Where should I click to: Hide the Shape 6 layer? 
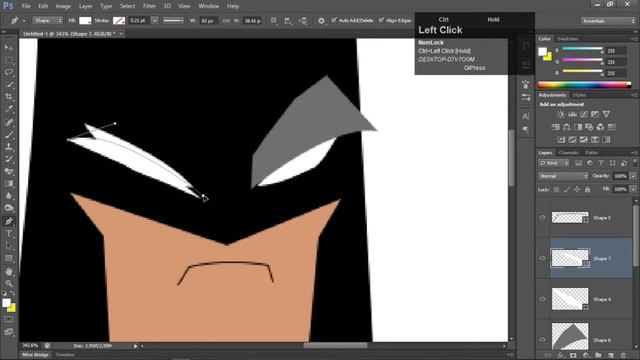pyautogui.click(x=542, y=339)
